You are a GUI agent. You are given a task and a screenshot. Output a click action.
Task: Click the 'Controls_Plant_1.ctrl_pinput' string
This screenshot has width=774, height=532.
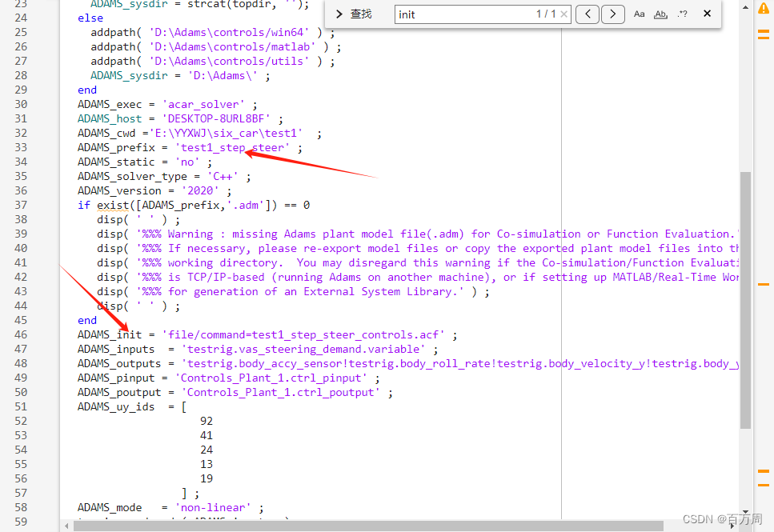(x=271, y=378)
